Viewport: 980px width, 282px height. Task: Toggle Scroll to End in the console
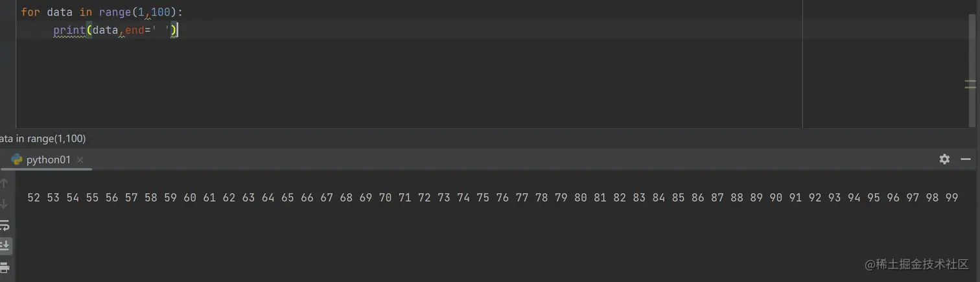pyautogui.click(x=4, y=246)
